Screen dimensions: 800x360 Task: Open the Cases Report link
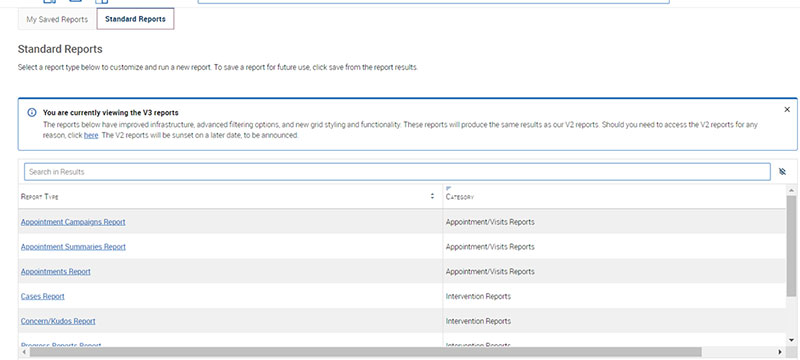43,296
